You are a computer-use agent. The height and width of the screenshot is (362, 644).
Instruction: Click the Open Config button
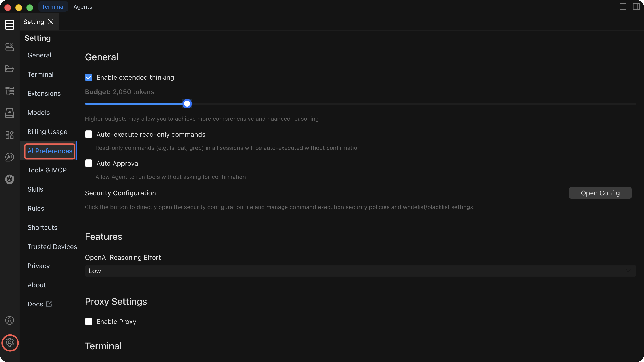(600, 193)
